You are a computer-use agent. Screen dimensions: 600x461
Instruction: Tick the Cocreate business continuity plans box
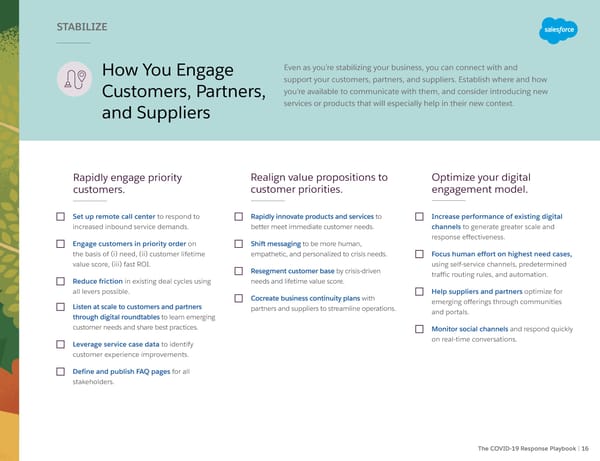[239, 298]
